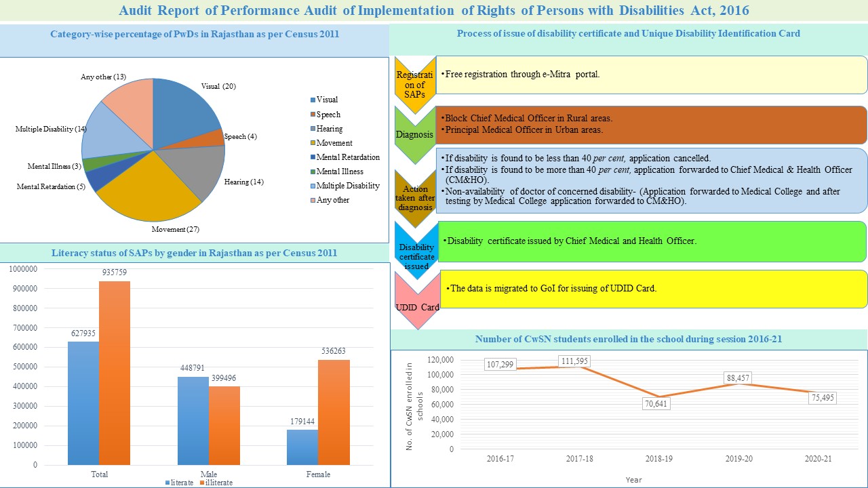Select the 2020-21 year axis label
Viewport: 868px width, 488px height.
pos(818,459)
